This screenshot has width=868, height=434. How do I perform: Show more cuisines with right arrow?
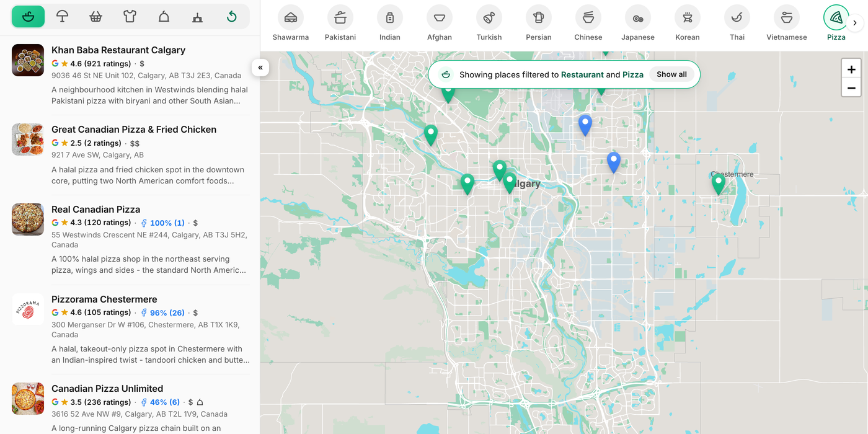(855, 23)
